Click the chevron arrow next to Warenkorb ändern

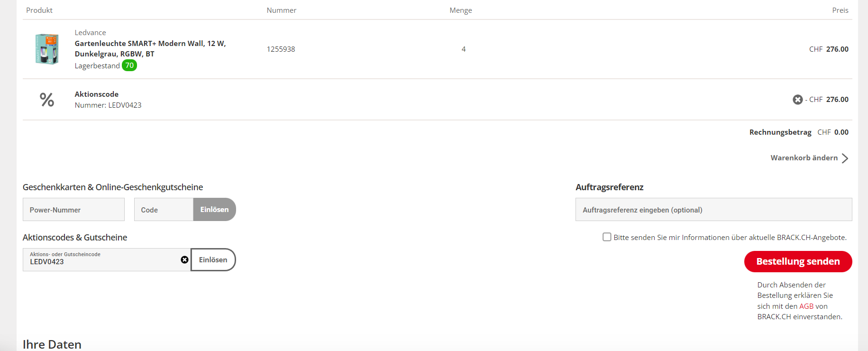click(x=845, y=158)
